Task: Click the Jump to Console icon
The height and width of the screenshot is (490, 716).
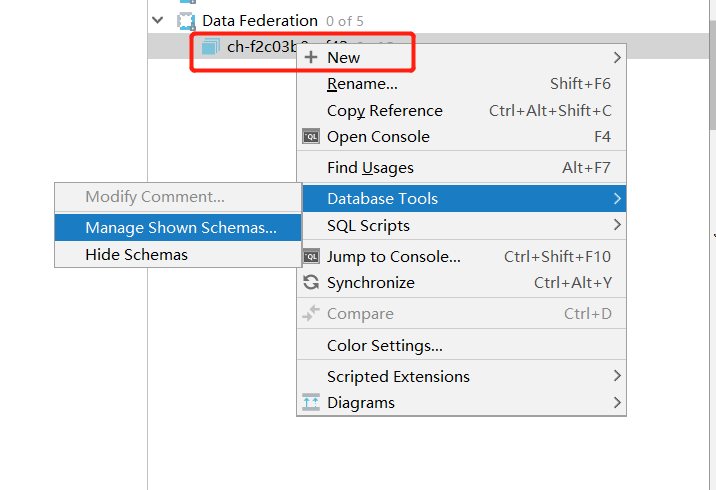Action: (x=311, y=257)
